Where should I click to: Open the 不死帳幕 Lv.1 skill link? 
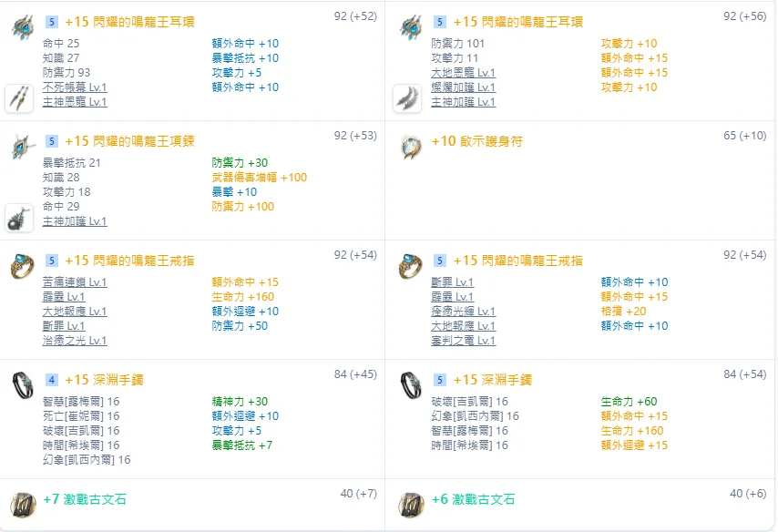pos(75,87)
